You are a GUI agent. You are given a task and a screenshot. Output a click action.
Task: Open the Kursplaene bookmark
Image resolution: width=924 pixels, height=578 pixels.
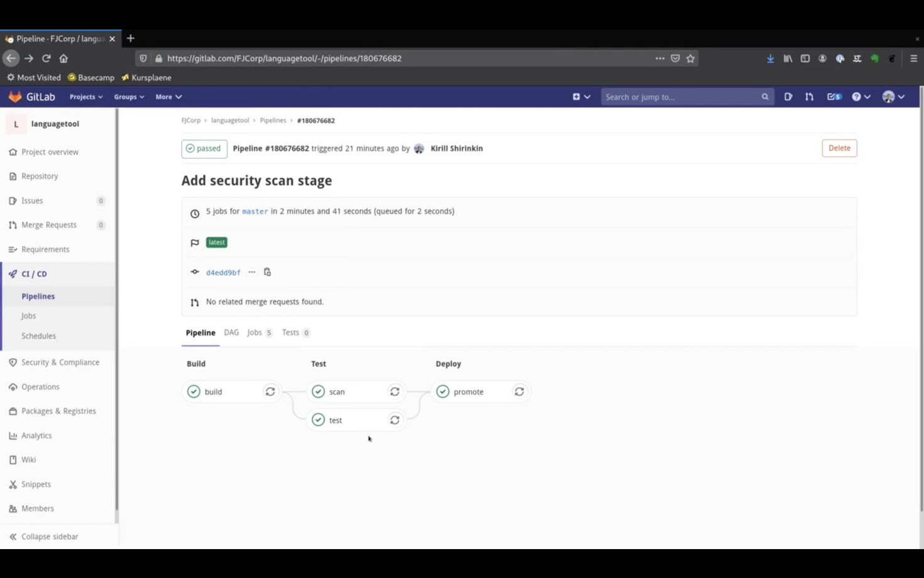[x=146, y=78]
